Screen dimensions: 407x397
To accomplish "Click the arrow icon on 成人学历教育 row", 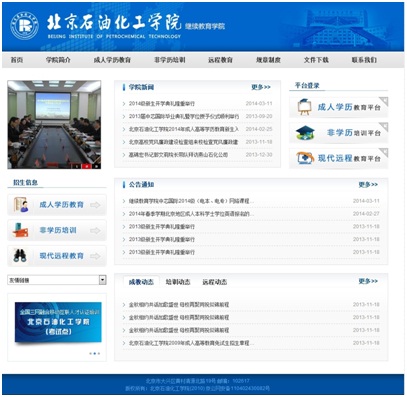I will point(95,205).
